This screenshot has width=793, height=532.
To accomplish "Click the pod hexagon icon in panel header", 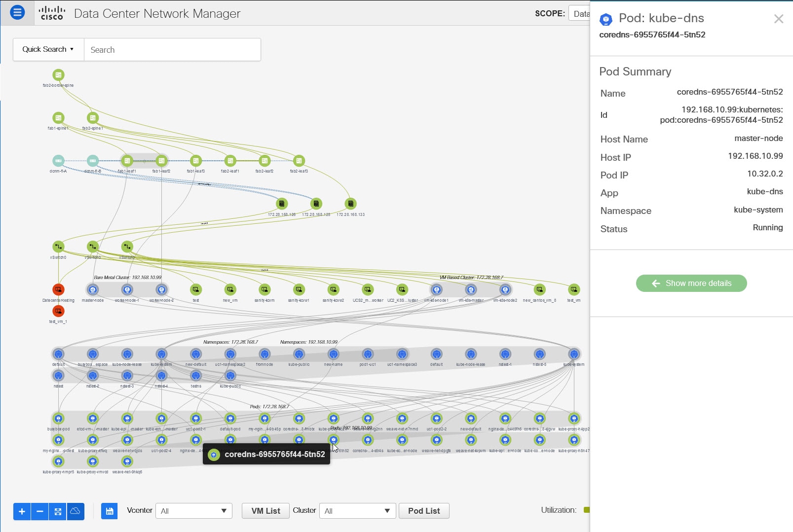I will click(606, 19).
